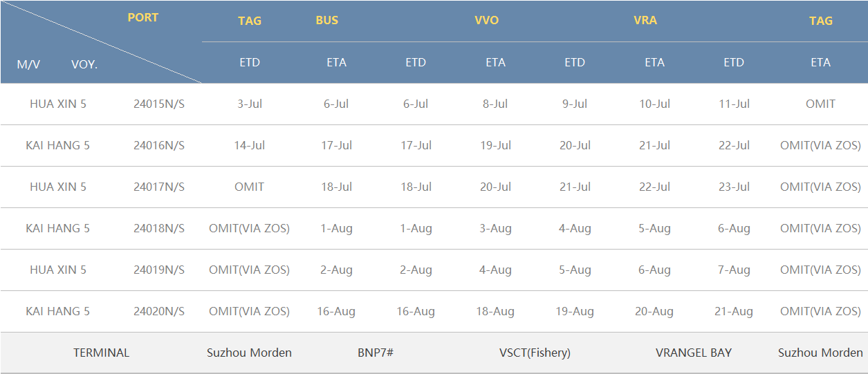
Task: Select the VRA port column header
Action: pos(645,20)
